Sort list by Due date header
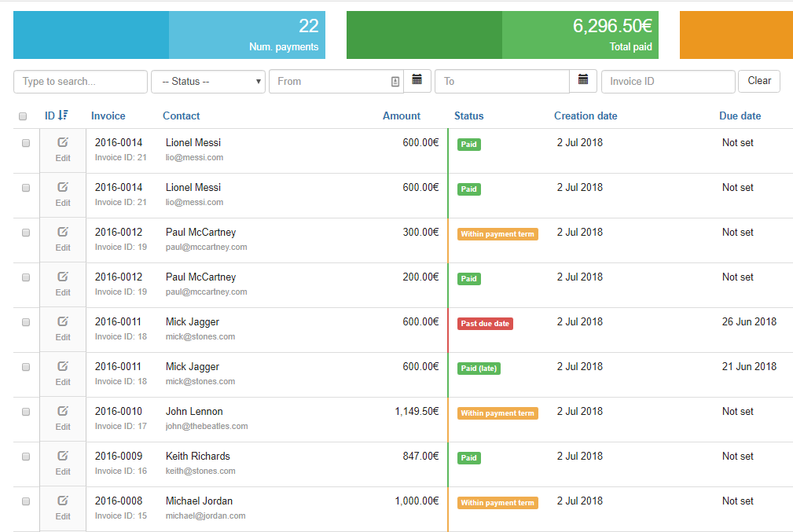Image resolution: width=793 pixels, height=532 pixels. click(740, 116)
